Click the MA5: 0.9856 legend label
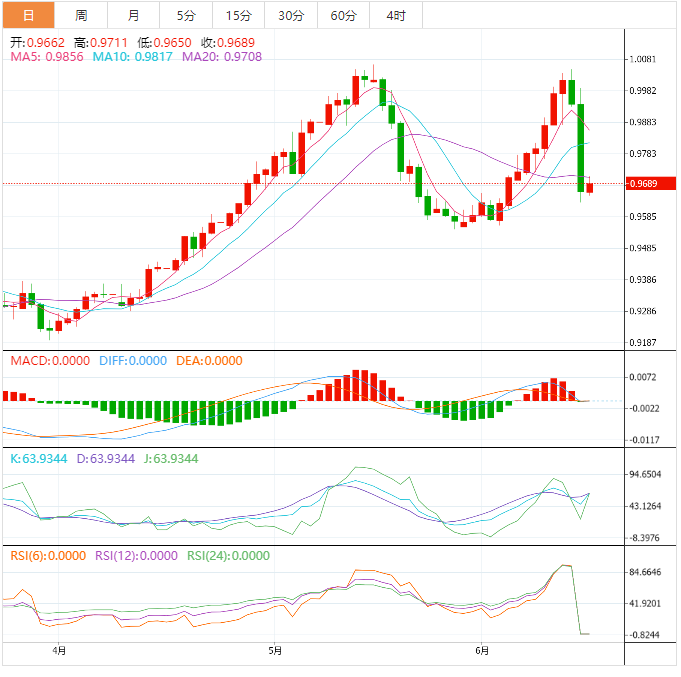Image resolution: width=681 pixels, height=677 pixels. [x=47, y=57]
